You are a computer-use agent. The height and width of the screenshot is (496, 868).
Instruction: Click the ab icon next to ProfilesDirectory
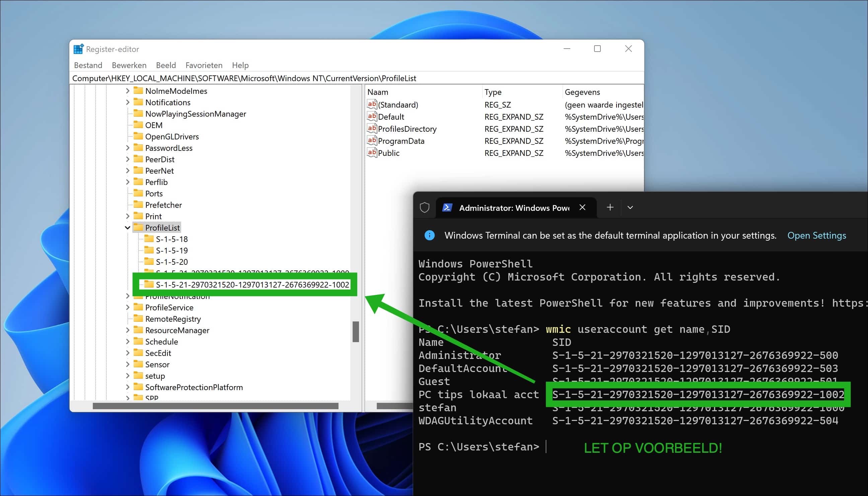372,129
